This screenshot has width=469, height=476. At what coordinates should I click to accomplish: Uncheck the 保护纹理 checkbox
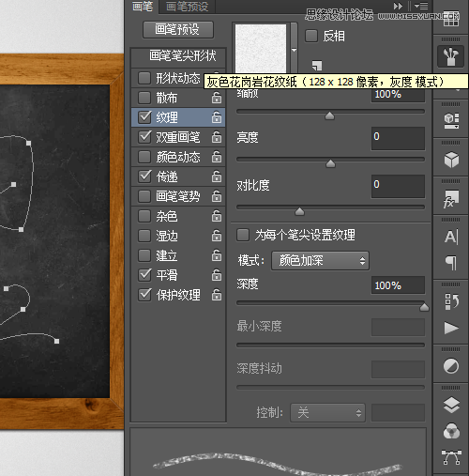tap(144, 295)
